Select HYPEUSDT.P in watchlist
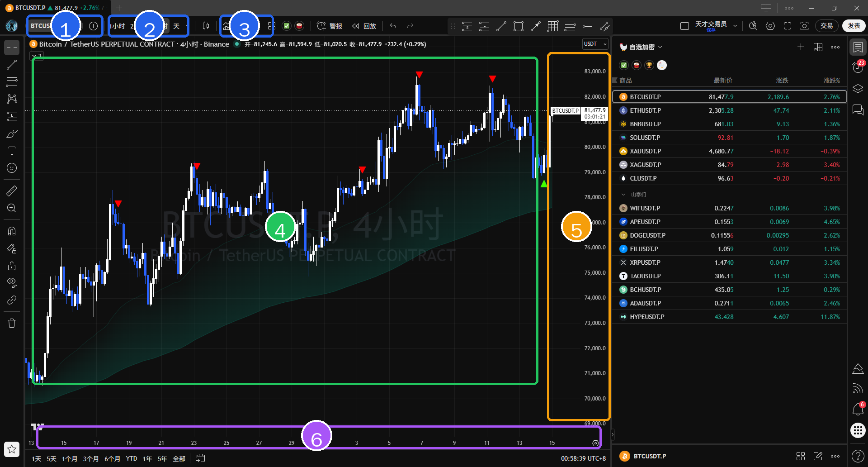The image size is (868, 467). [730, 317]
